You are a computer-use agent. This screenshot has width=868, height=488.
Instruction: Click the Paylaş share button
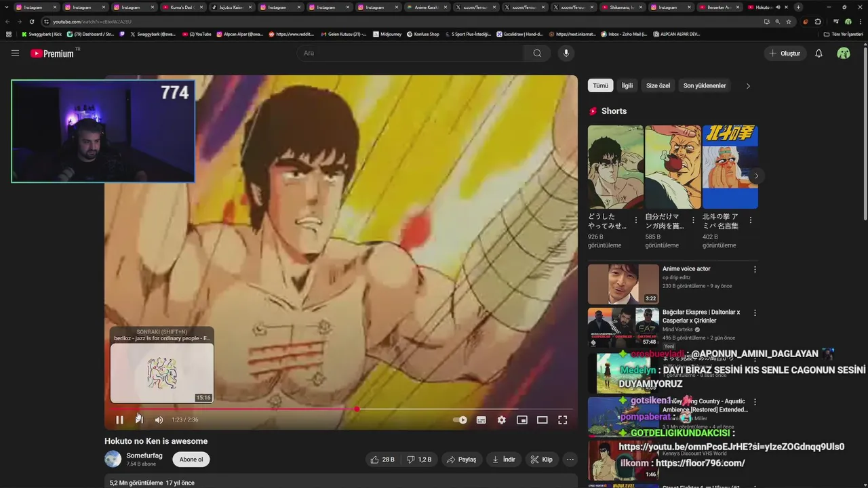[x=461, y=460]
